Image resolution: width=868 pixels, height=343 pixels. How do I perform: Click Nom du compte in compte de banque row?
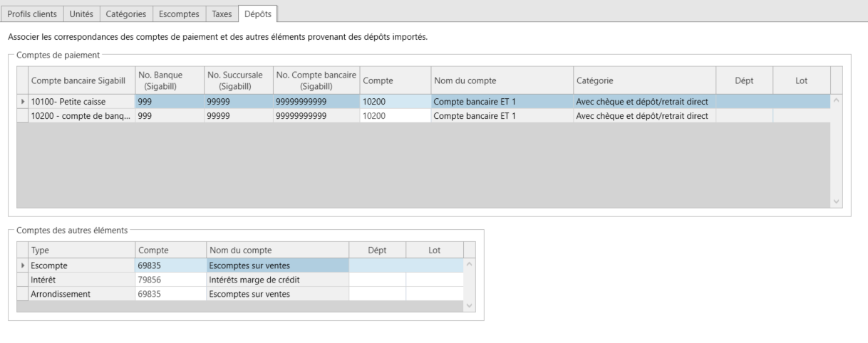tap(502, 115)
